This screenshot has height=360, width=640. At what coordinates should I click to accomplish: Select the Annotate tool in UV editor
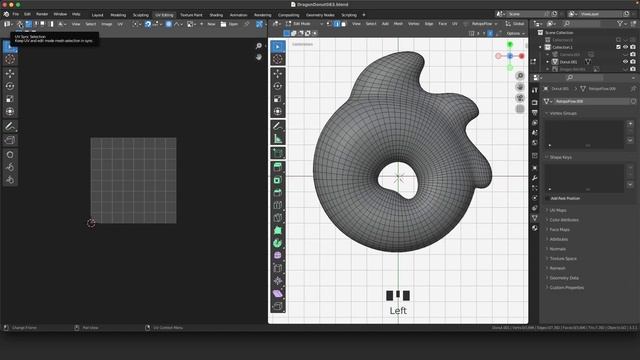click(10, 127)
